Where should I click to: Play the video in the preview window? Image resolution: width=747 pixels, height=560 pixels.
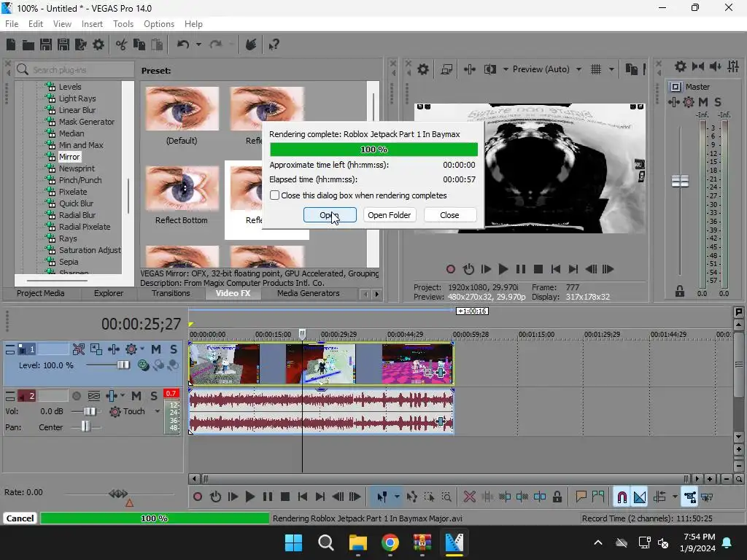click(x=503, y=270)
